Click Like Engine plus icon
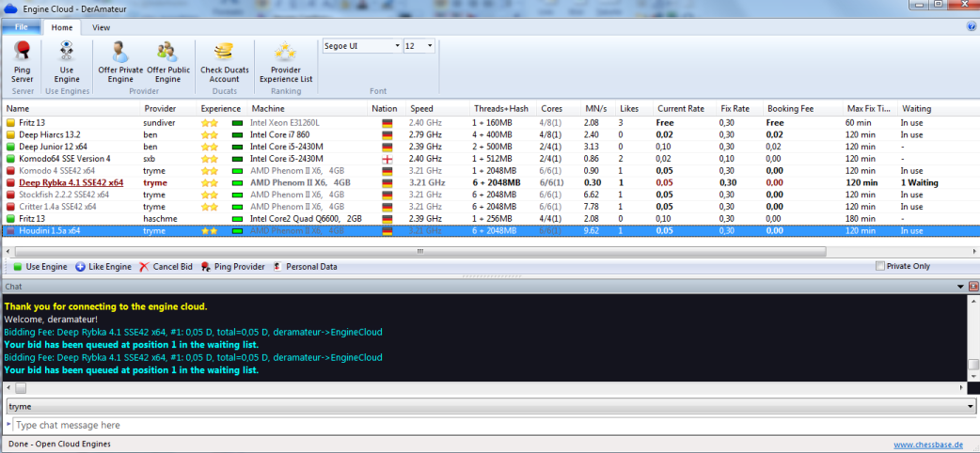This screenshot has height=453, width=980. point(80,267)
